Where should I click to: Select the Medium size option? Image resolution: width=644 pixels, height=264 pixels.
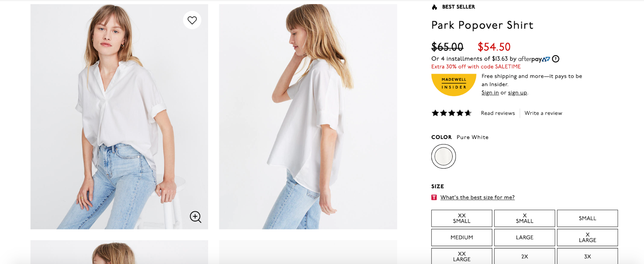462,237
